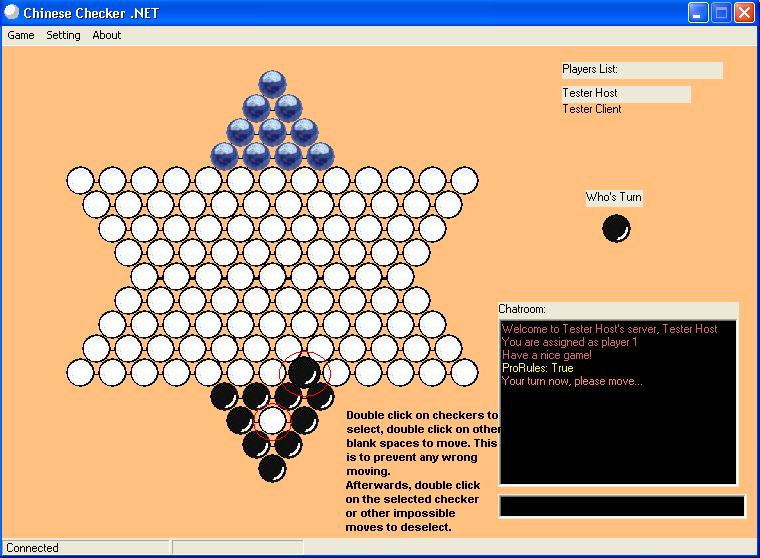Viewport: 760px width, 558px height.
Task: Select leftmost blue marble in the three-marble row
Action: (x=240, y=132)
